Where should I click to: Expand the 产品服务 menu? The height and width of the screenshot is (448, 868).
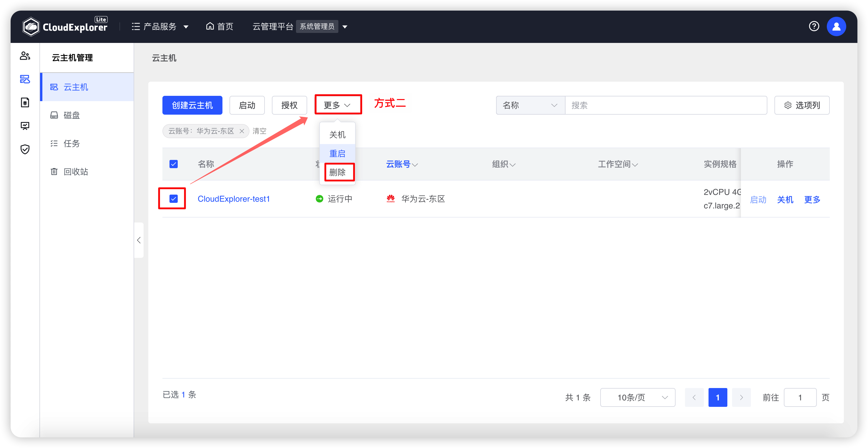click(160, 26)
